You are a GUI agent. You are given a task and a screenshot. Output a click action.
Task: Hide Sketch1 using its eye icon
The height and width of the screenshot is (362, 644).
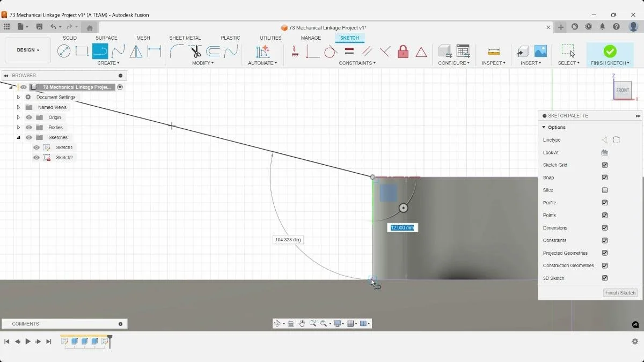(36, 147)
